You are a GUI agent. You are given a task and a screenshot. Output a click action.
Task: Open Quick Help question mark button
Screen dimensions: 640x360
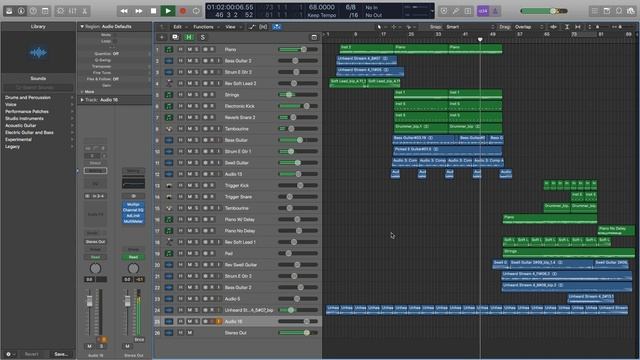click(x=33, y=11)
